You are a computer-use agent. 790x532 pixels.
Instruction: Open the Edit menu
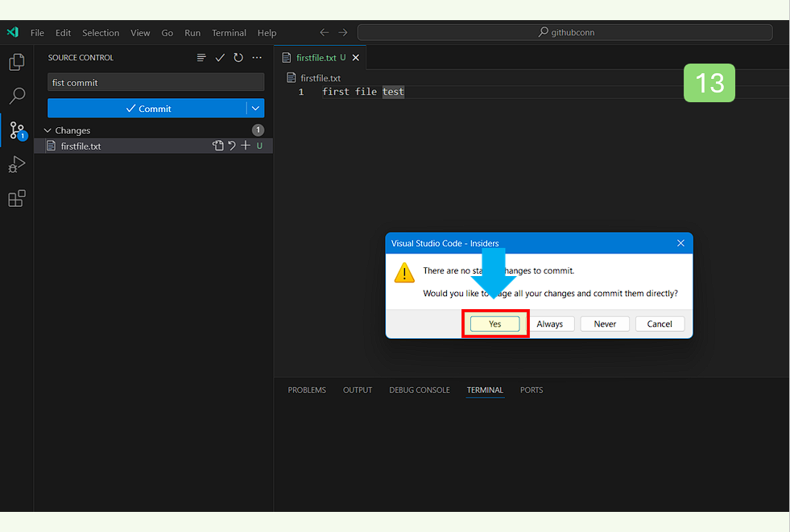point(63,33)
